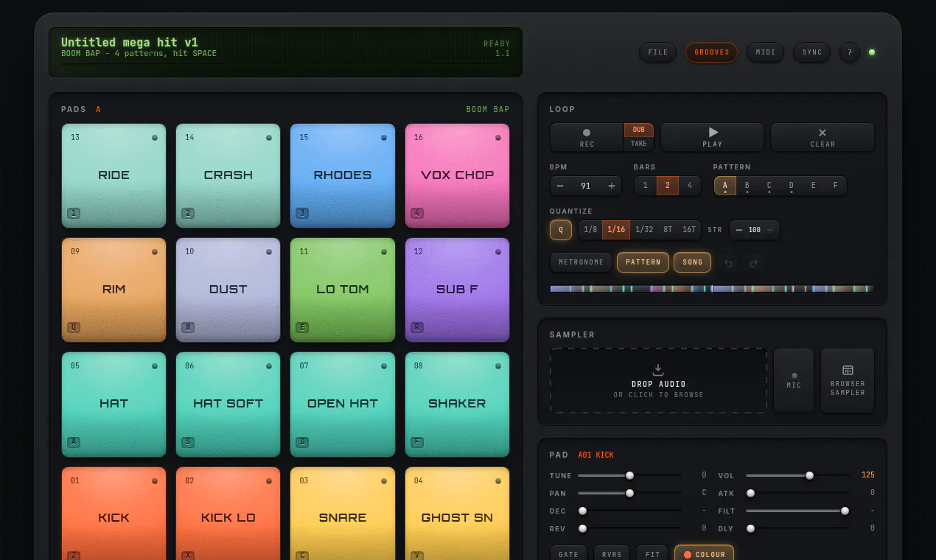Click the loop timeline strip
936x560 pixels.
(x=712, y=289)
